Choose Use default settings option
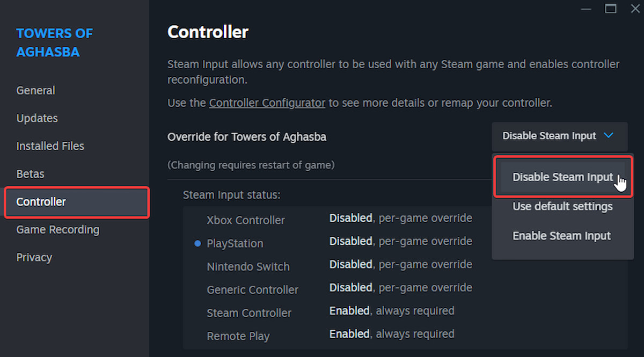The width and height of the screenshot is (644, 357). click(x=562, y=206)
